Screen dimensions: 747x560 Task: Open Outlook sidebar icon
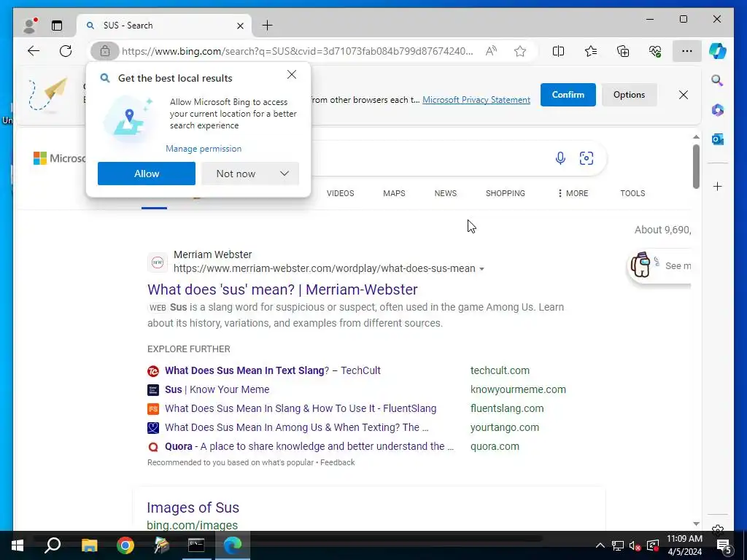pos(718,139)
